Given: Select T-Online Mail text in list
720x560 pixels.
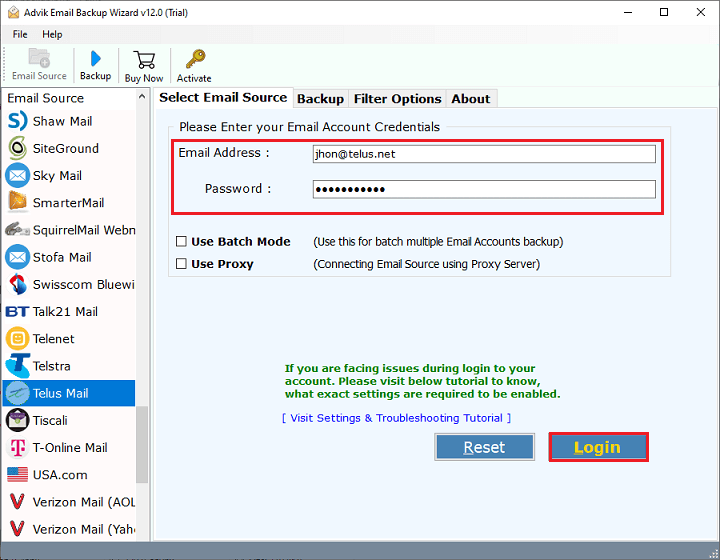Looking at the screenshot, I should point(70,447).
